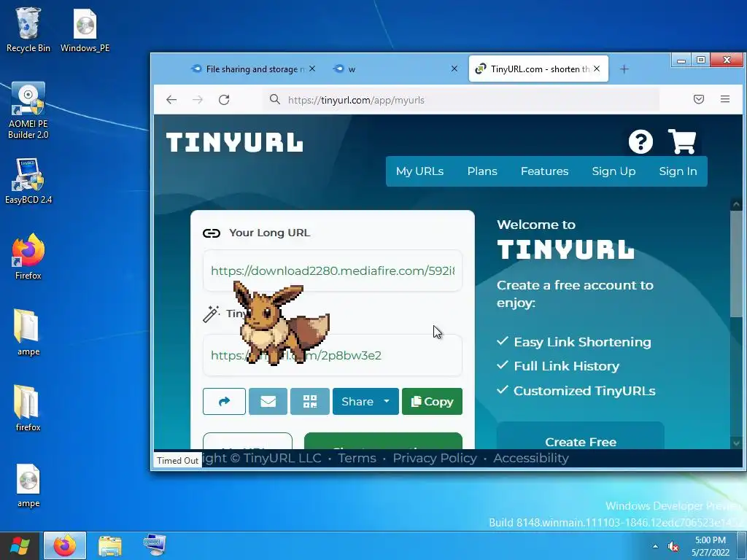Open My URLs in navigation

pyautogui.click(x=419, y=171)
